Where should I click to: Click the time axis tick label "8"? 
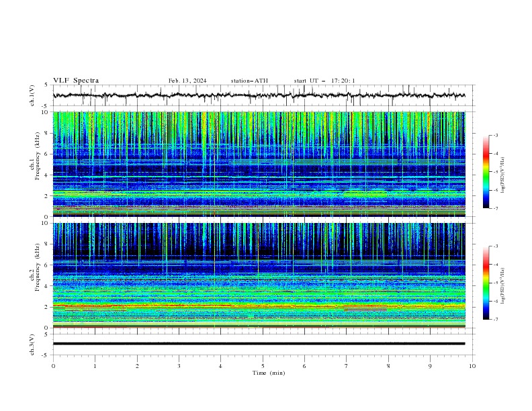click(388, 366)
